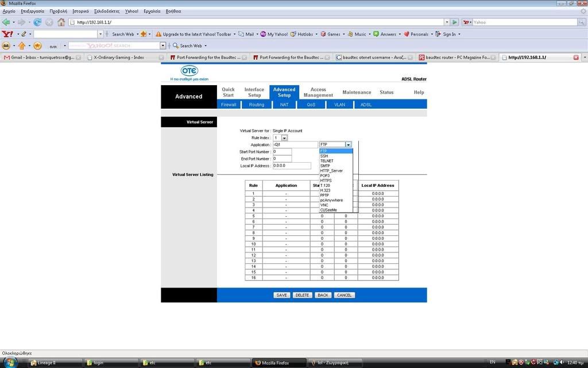The width and height of the screenshot is (588, 368).
Task: Click the Home icon in navigation bar
Action: (61, 22)
